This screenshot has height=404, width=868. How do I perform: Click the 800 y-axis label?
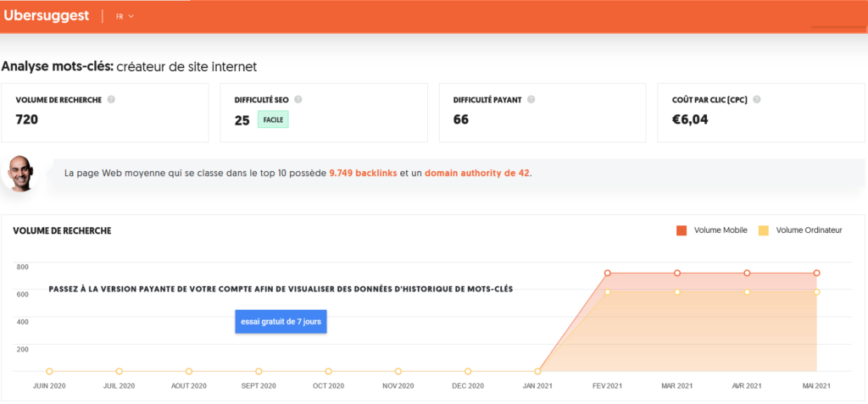click(23, 268)
